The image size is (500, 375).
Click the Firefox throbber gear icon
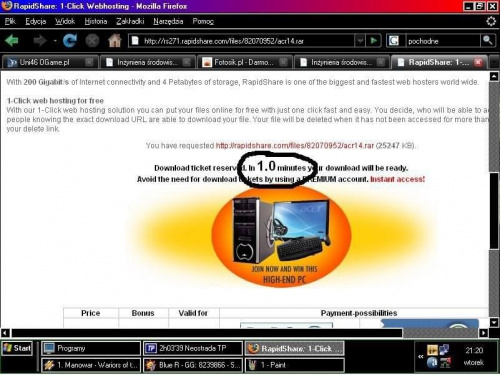pos(491,21)
